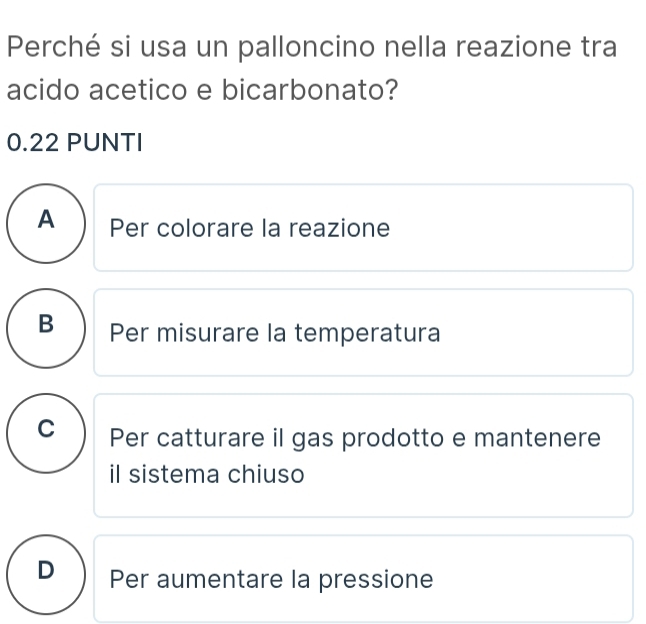Choose the circle labeled B
Viewport: 646px width, 624px height.
[43, 332]
